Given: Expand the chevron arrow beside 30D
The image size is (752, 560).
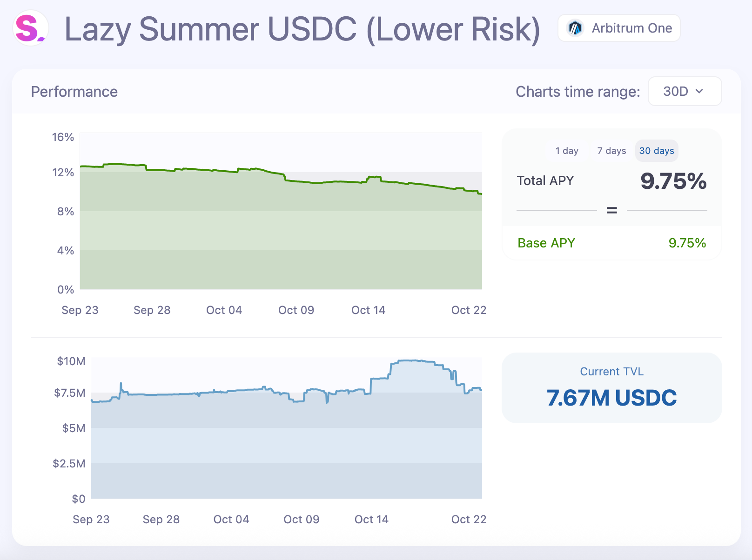Looking at the screenshot, I should point(699,92).
